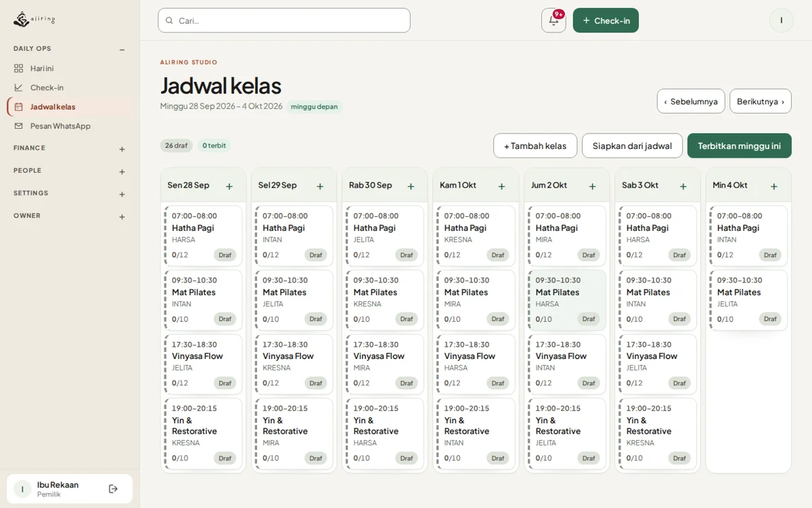
Task: Click the 0 terbit badge
Action: click(215, 146)
